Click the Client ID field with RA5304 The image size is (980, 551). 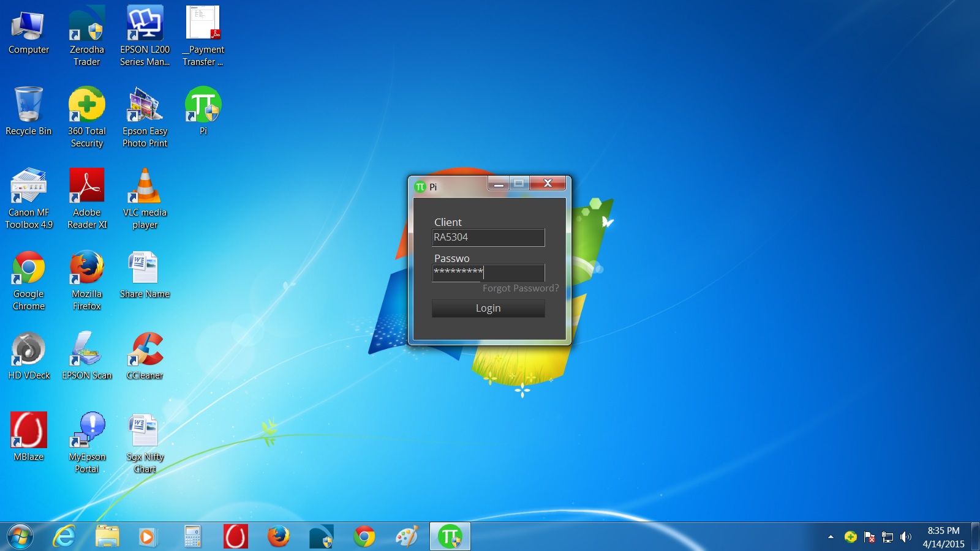[x=488, y=238]
